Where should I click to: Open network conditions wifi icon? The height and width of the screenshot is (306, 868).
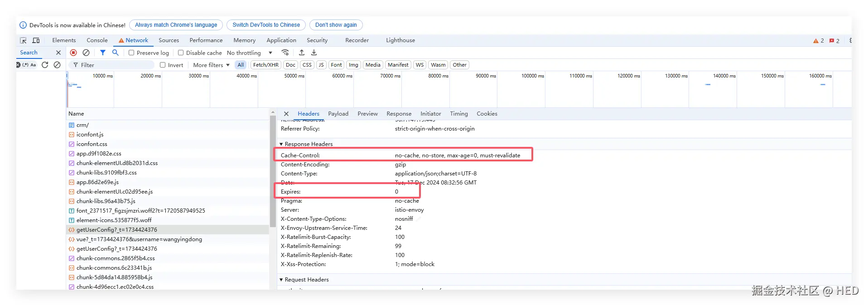coord(285,53)
